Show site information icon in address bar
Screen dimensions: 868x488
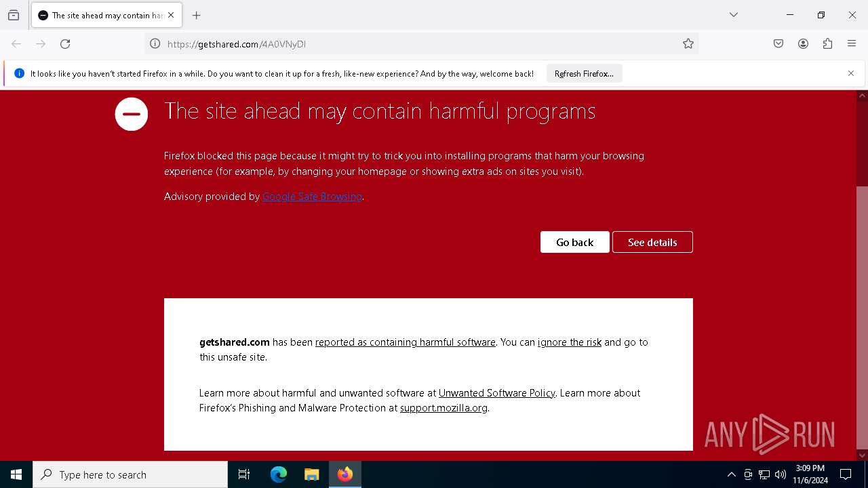[155, 44]
